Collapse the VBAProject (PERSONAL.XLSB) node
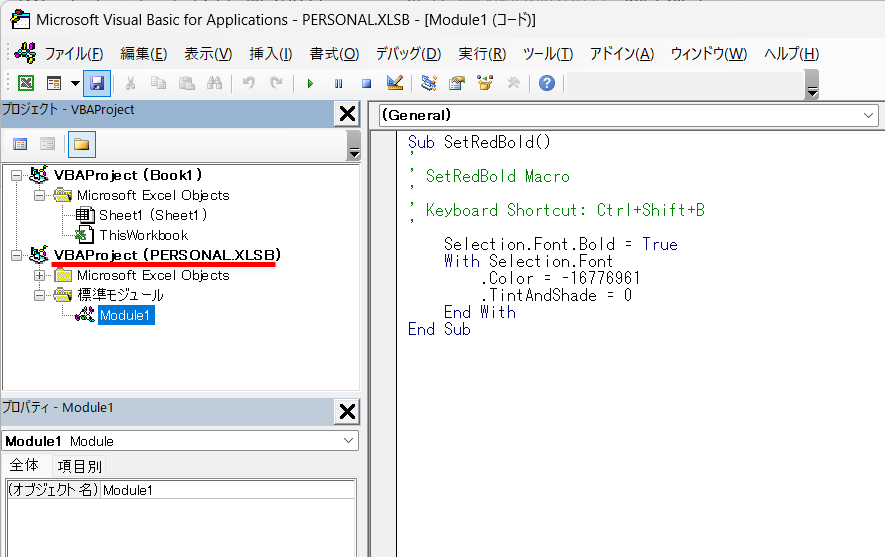 click(16, 256)
